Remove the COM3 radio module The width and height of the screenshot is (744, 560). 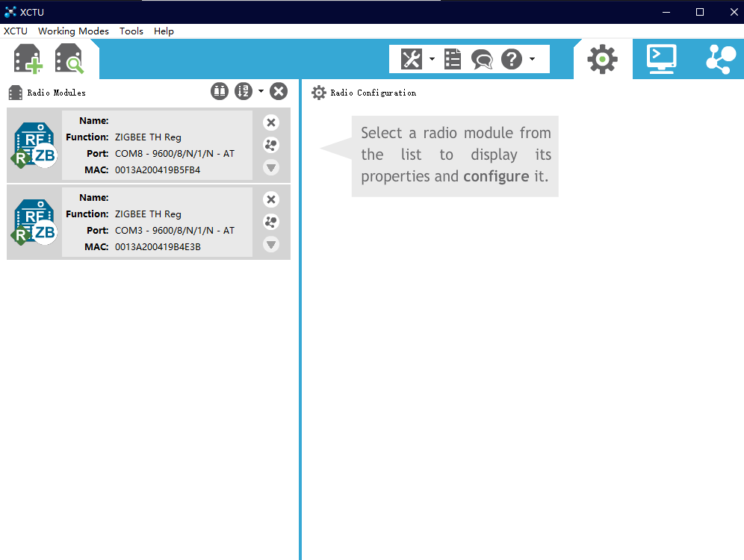pos(271,199)
